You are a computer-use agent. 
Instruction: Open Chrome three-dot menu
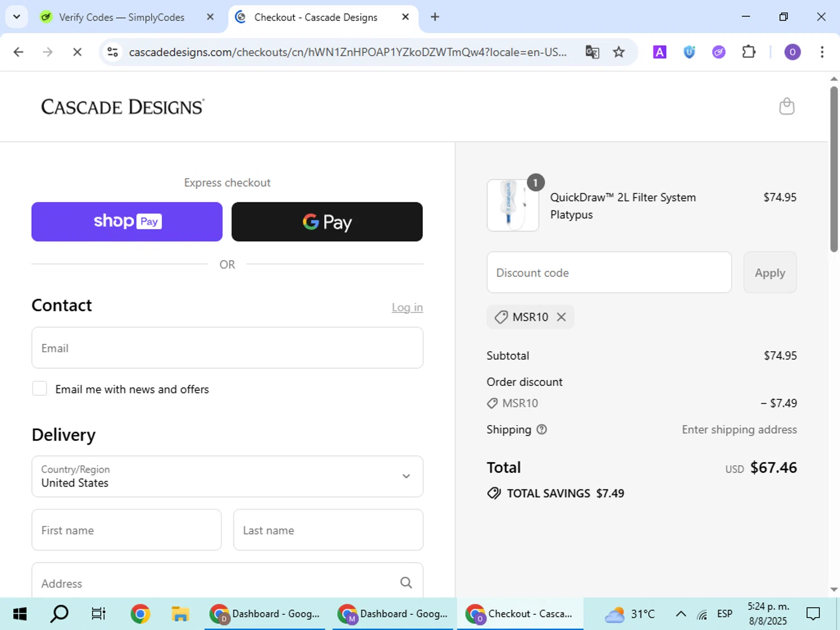(822, 52)
